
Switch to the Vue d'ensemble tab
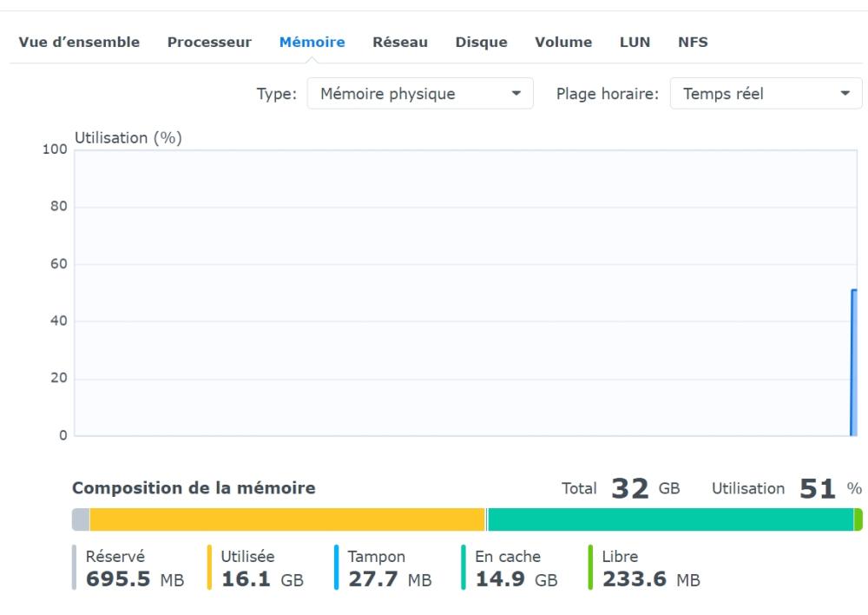[x=79, y=42]
